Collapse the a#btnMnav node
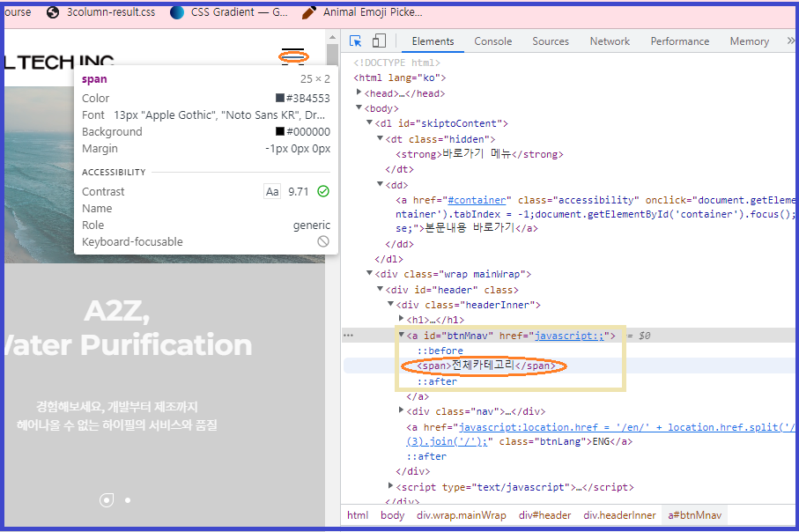799x532 pixels. coord(401,335)
